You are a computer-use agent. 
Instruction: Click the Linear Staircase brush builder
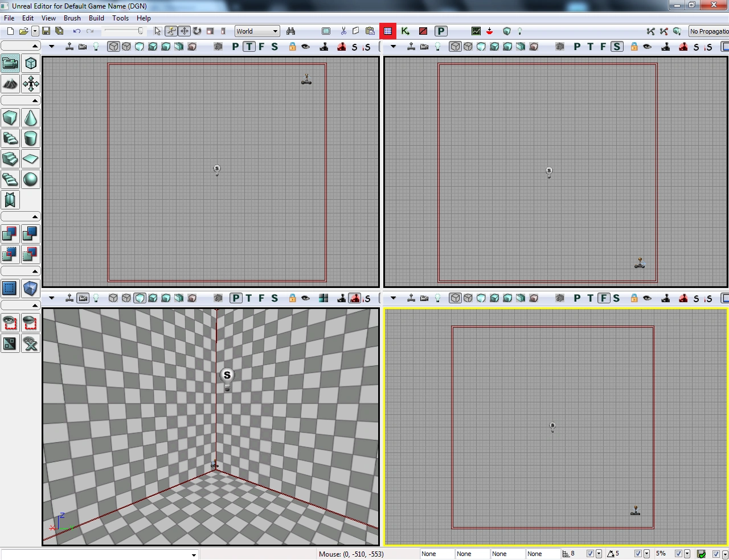pos(10,159)
